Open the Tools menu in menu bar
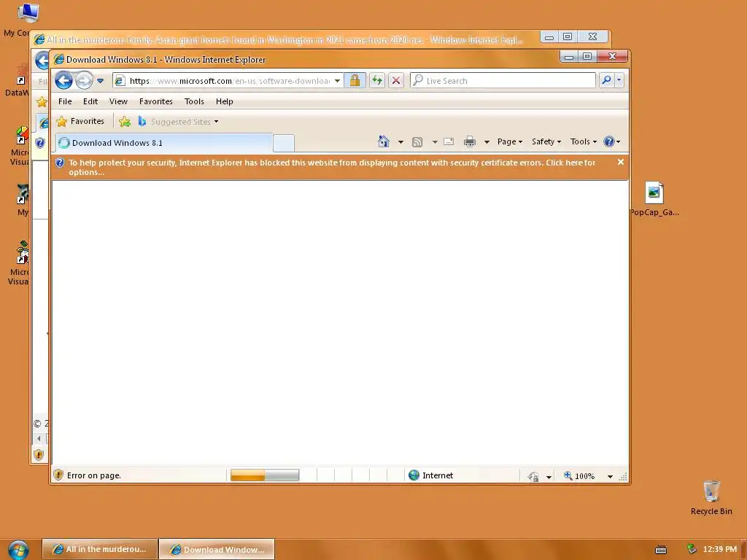This screenshot has width=747, height=560. click(x=194, y=101)
